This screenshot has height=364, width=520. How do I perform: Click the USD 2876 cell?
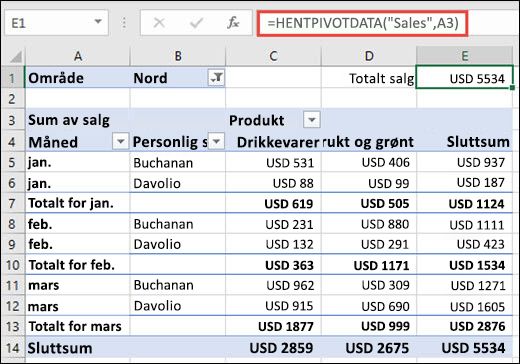click(x=464, y=326)
